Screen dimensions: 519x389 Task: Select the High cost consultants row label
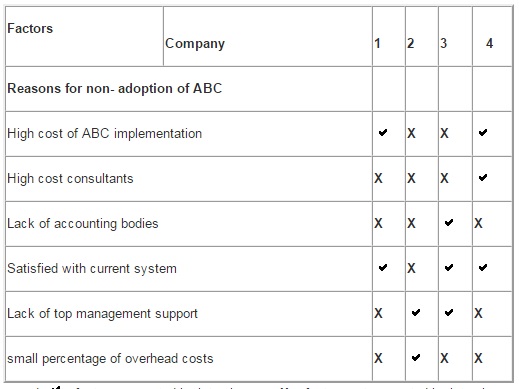(70, 178)
